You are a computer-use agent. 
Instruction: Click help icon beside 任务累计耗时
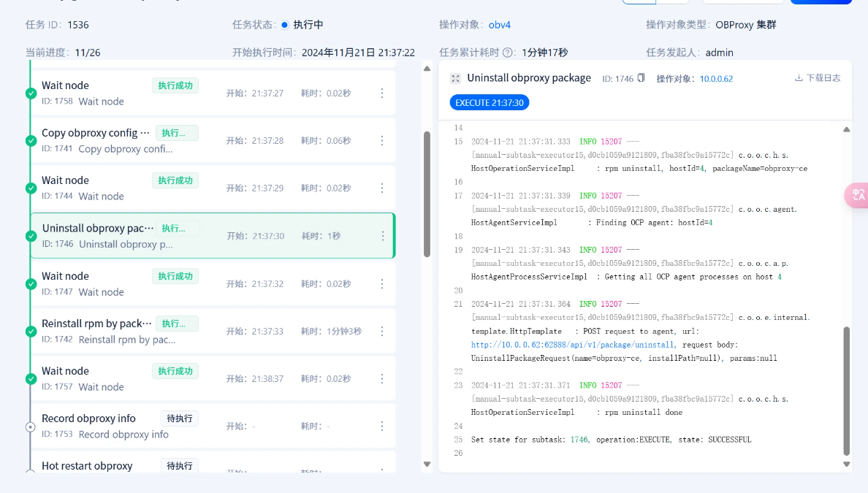[x=508, y=53]
